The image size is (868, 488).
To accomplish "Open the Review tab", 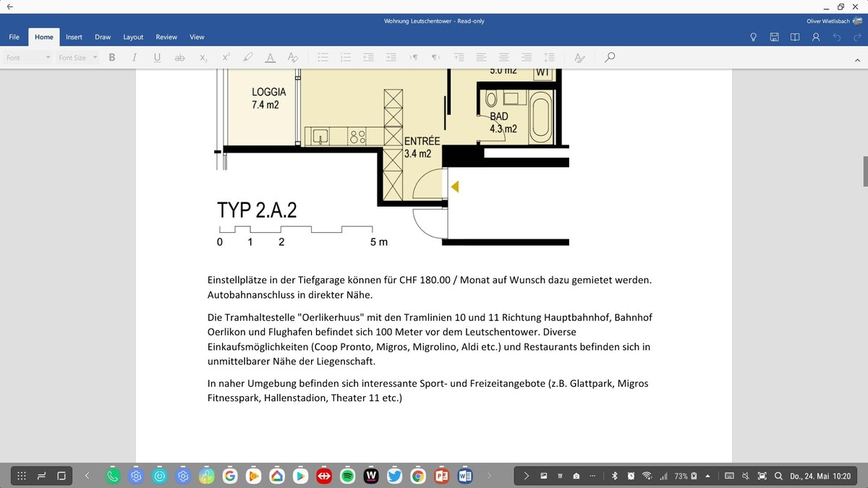I will (166, 37).
